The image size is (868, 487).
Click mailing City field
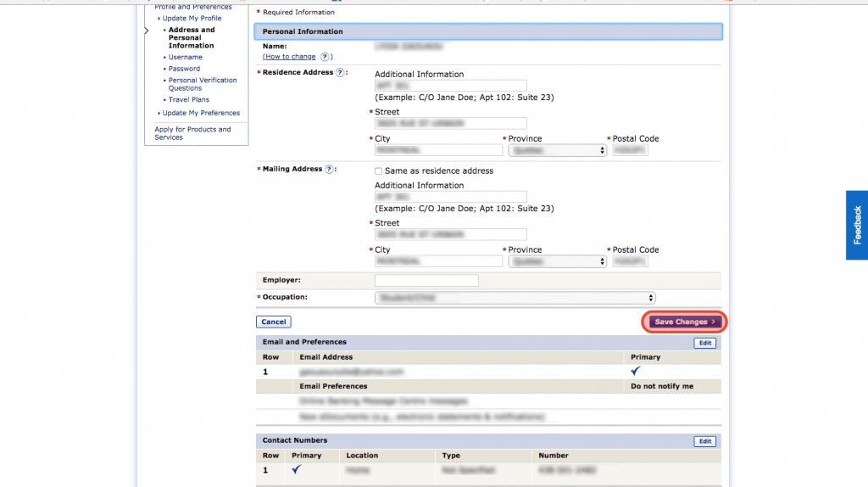[438, 261]
